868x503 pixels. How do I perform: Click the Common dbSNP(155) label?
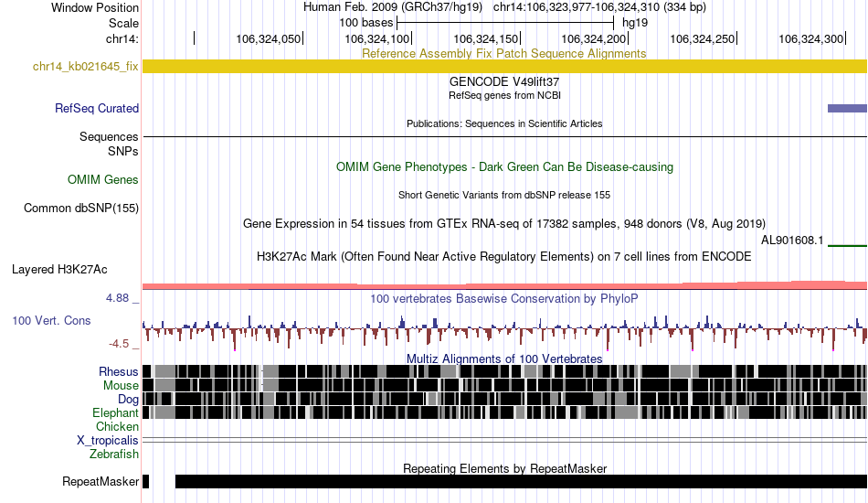[81, 209]
